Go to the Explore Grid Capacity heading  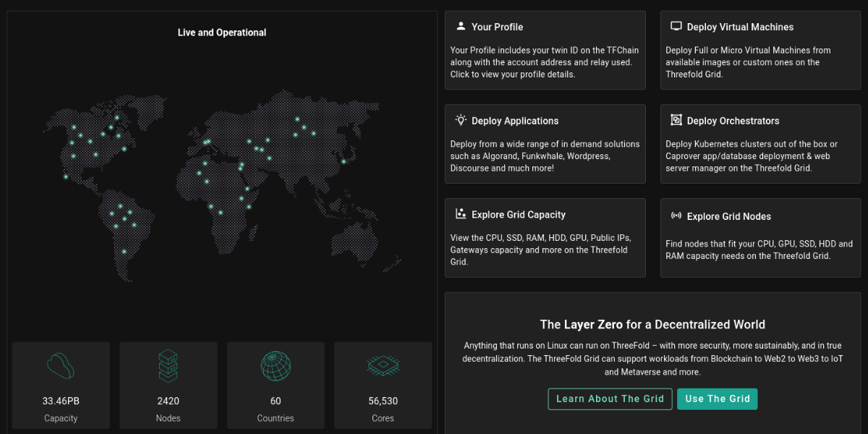pos(518,215)
